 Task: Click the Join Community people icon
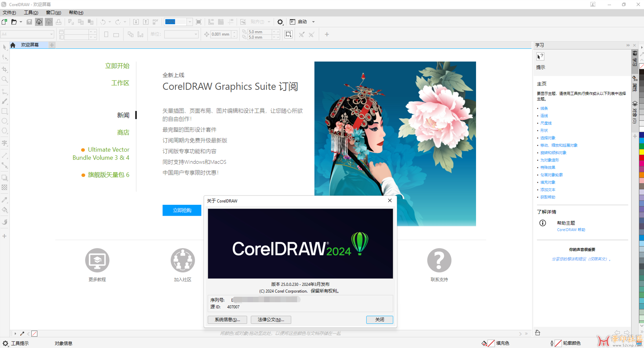[x=183, y=260]
